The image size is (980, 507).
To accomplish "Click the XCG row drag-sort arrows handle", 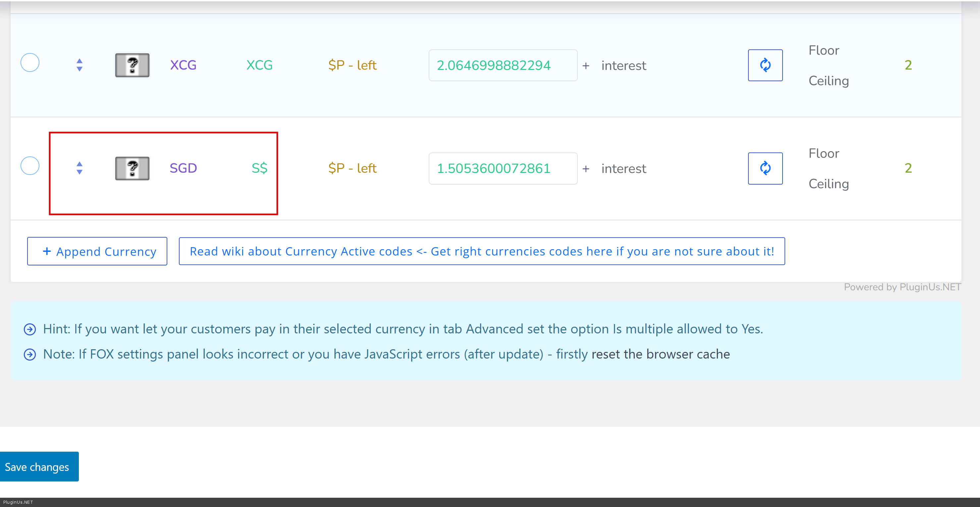I will (x=80, y=65).
